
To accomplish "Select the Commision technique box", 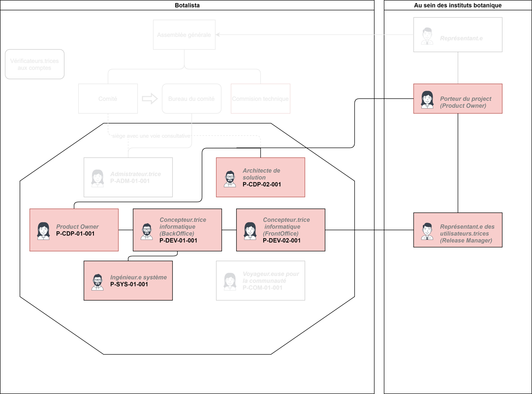I will click(260, 99).
